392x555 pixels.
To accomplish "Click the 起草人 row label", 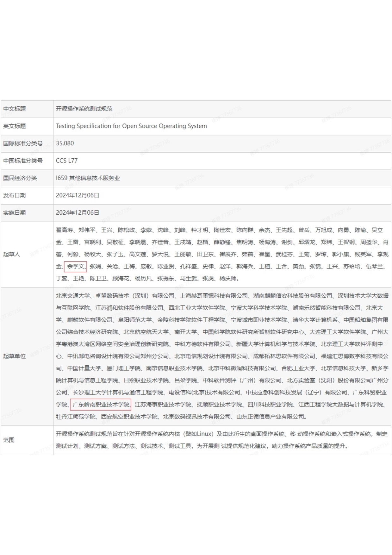I will pos(12,254).
